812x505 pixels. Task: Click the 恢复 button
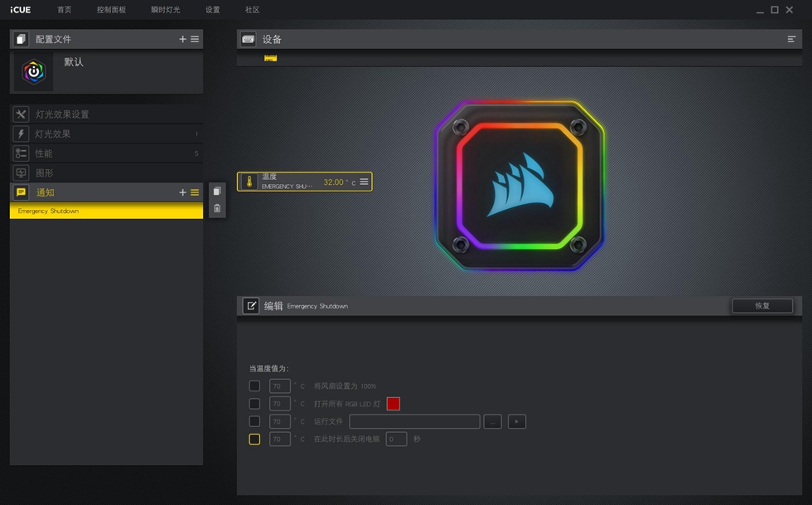pos(761,306)
